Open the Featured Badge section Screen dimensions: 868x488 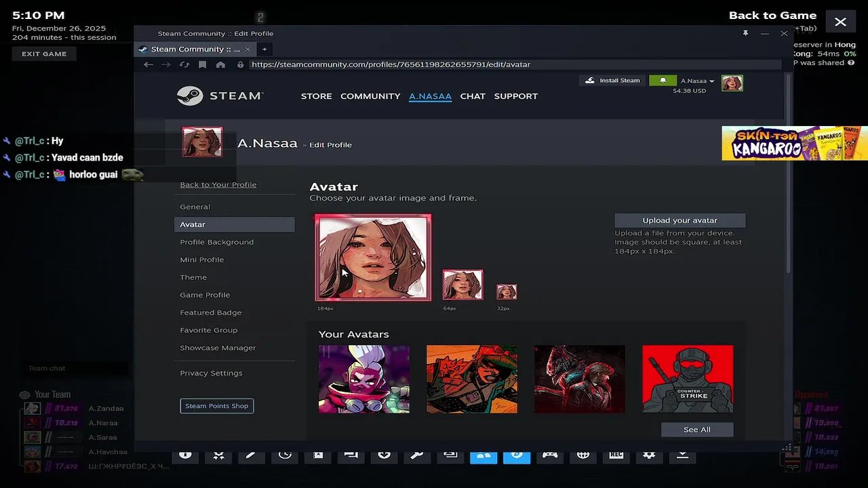click(235, 312)
